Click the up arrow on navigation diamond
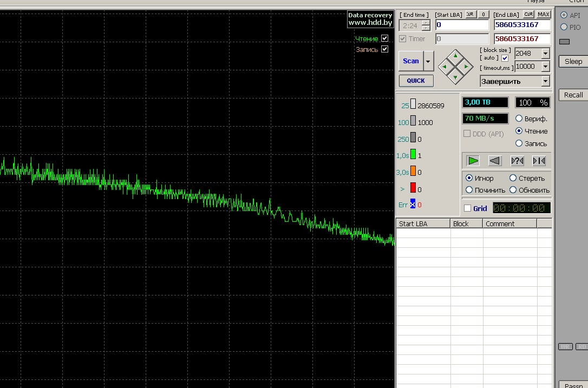 (455, 56)
